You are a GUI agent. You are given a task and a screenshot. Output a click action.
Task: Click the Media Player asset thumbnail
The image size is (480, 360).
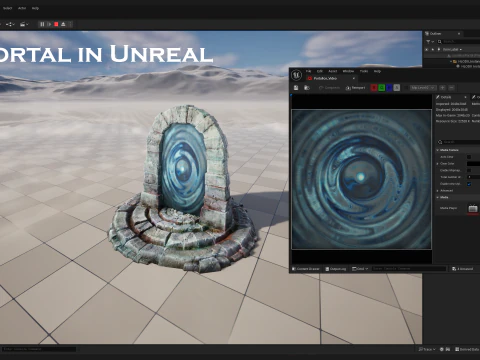(473, 209)
